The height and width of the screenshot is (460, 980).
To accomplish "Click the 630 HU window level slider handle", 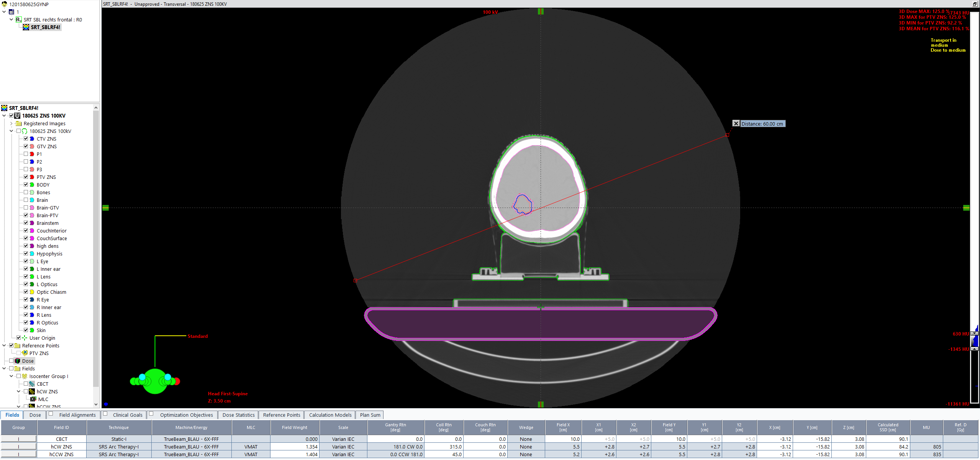I will pyautogui.click(x=975, y=334).
